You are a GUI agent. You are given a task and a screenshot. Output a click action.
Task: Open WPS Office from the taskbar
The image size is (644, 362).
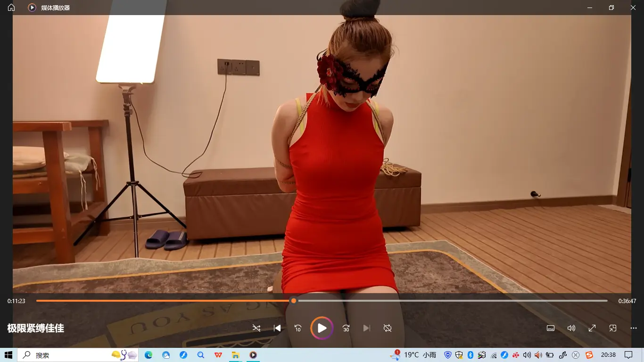pos(218,355)
